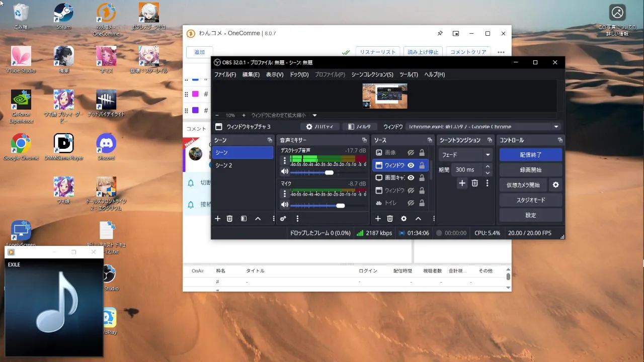Open シーンコレクション(S) menu in OBS
644x362 pixels.
pyautogui.click(x=372, y=74)
